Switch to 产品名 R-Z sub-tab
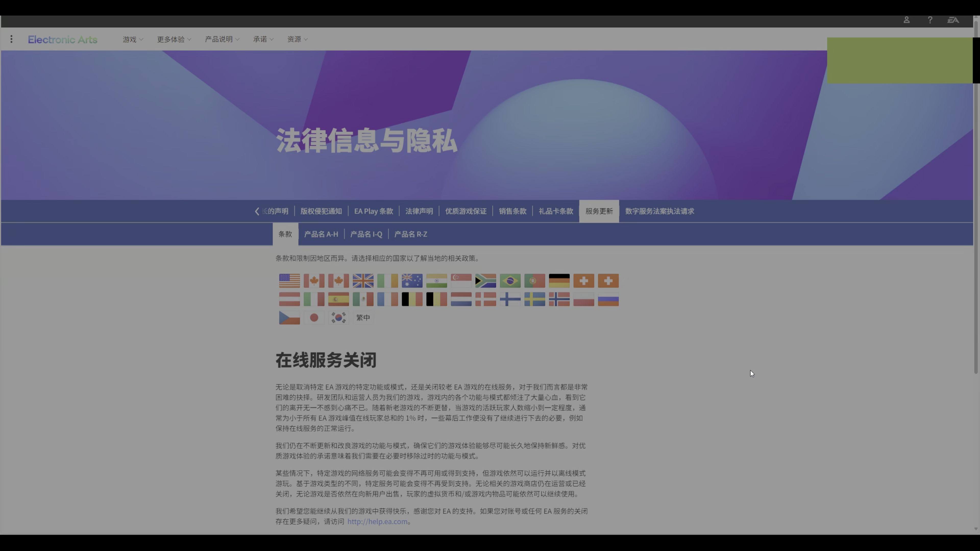Image resolution: width=980 pixels, height=551 pixels. [x=410, y=234]
